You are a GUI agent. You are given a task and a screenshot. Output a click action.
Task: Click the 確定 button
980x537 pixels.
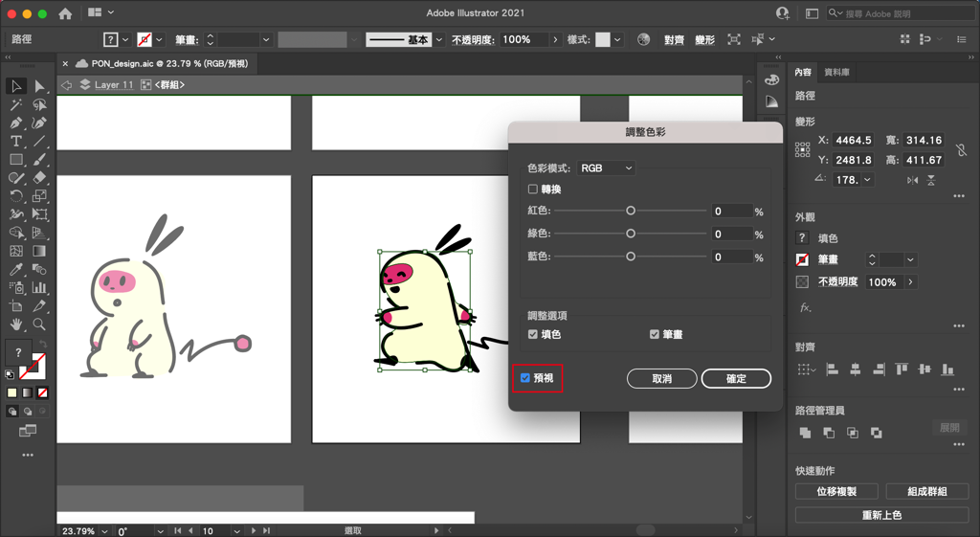point(736,379)
